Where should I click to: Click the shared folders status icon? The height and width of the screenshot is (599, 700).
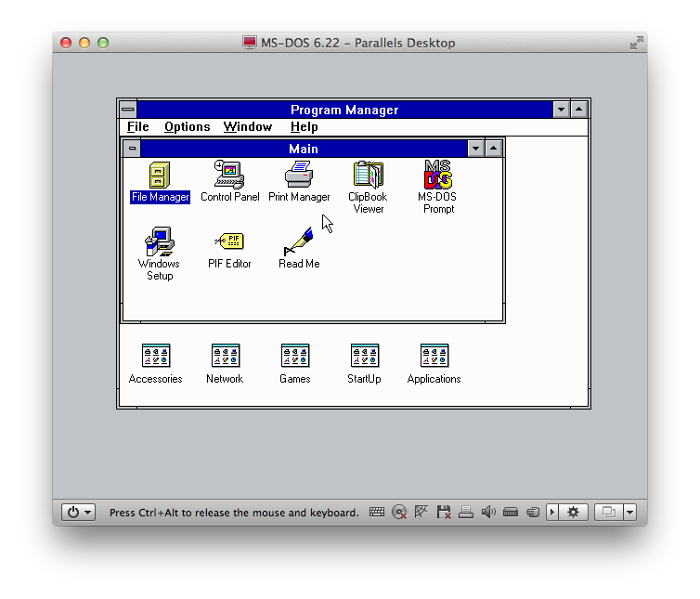coord(533,512)
